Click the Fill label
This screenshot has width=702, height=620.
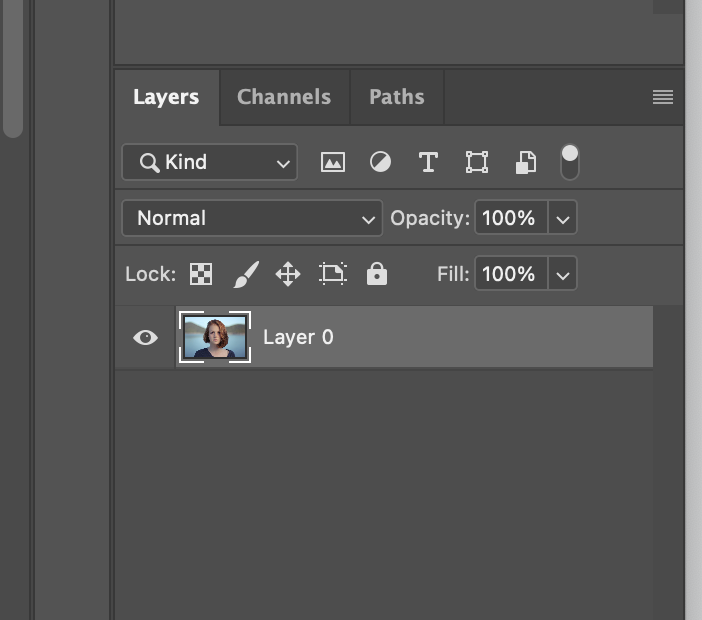(x=453, y=274)
